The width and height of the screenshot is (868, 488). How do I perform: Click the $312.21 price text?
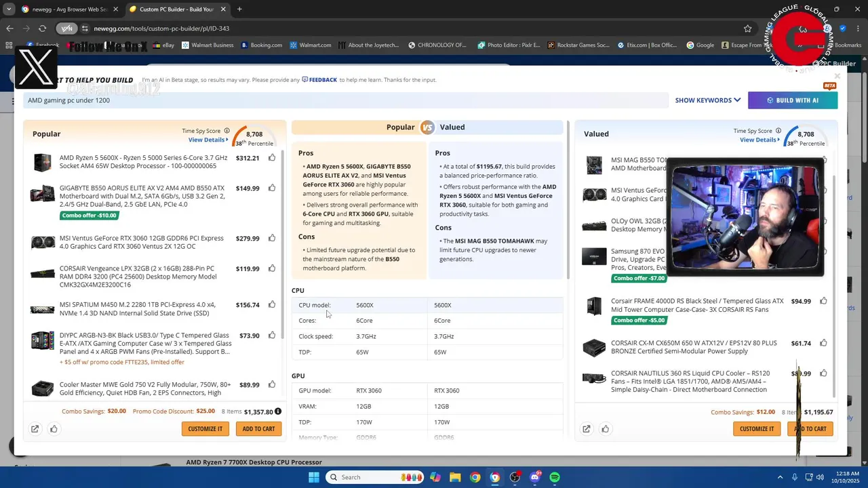pos(248,158)
